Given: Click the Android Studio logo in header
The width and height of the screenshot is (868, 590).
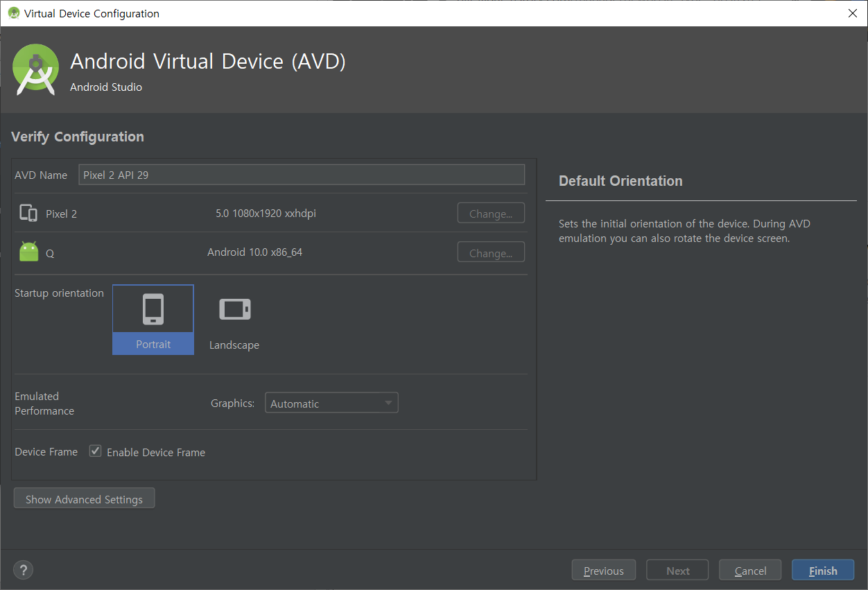Looking at the screenshot, I should [35, 69].
